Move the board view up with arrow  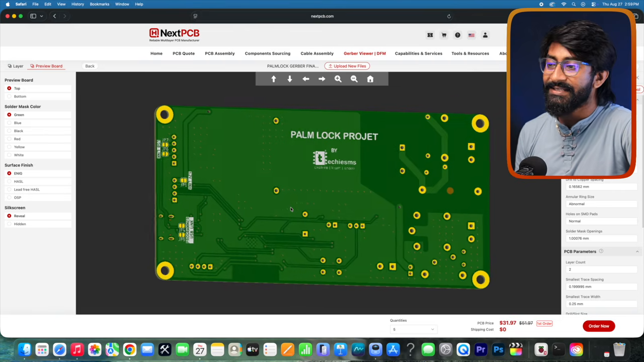pyautogui.click(x=274, y=79)
